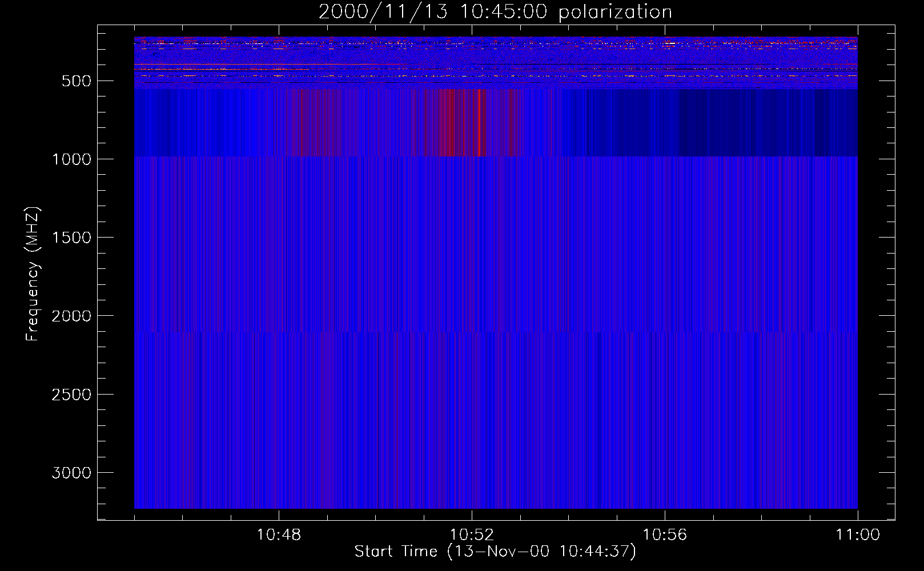The height and width of the screenshot is (571, 924).
Task: Click the brightest red burst in 500–1000 MHz band
Action: coord(449,123)
